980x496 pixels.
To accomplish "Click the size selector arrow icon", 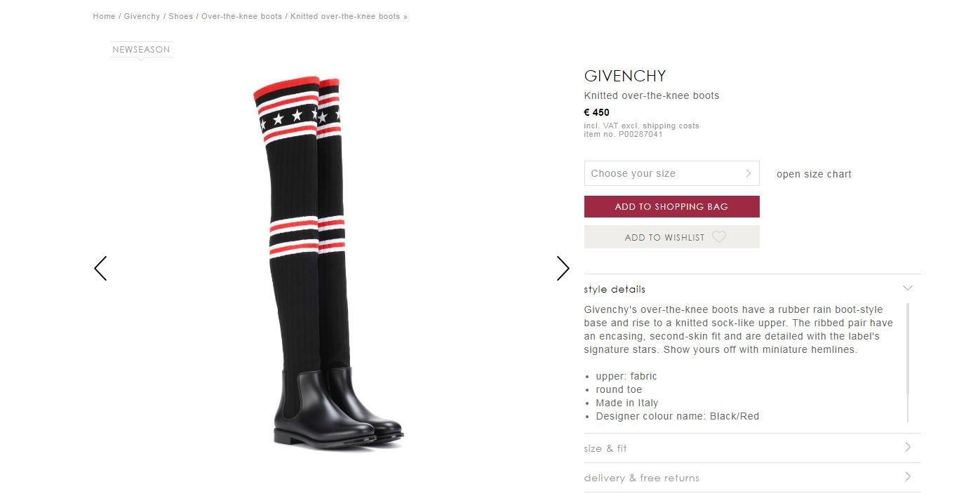I will [749, 173].
